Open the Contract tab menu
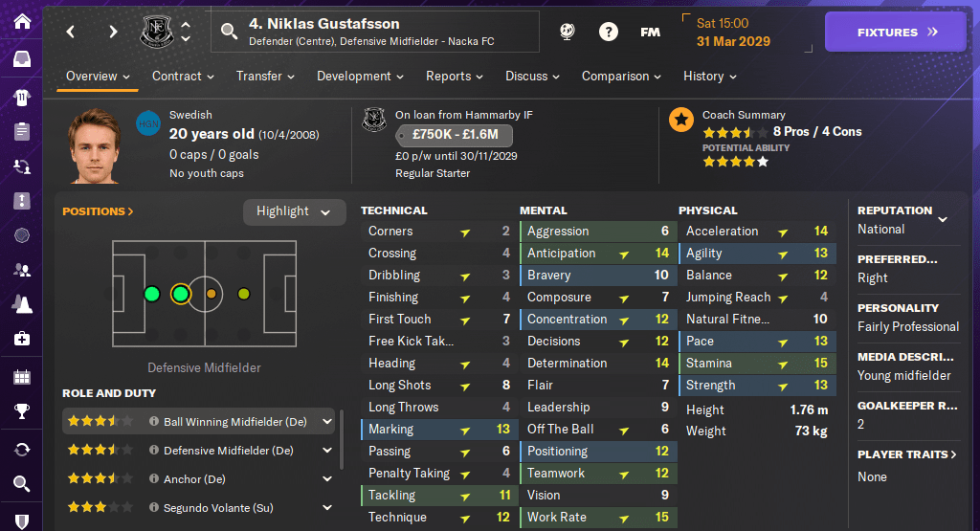 coord(183,77)
